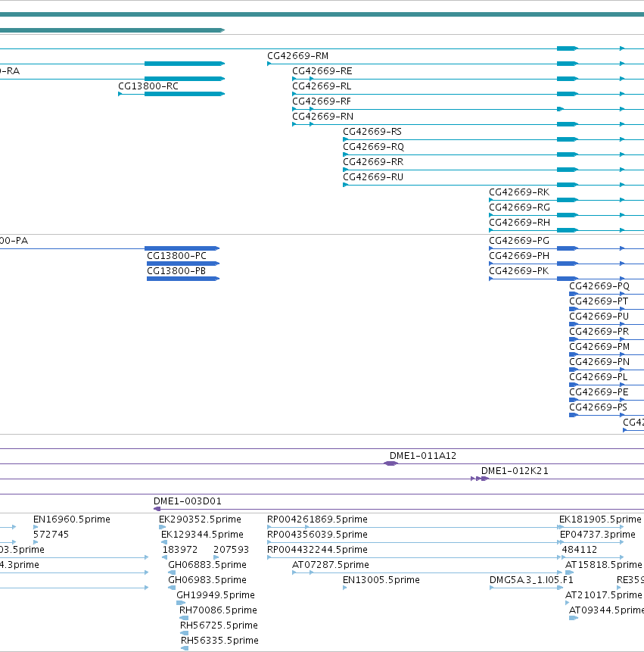Select transcript CG42669-RN label
This screenshot has height=652, width=644.
tap(322, 117)
